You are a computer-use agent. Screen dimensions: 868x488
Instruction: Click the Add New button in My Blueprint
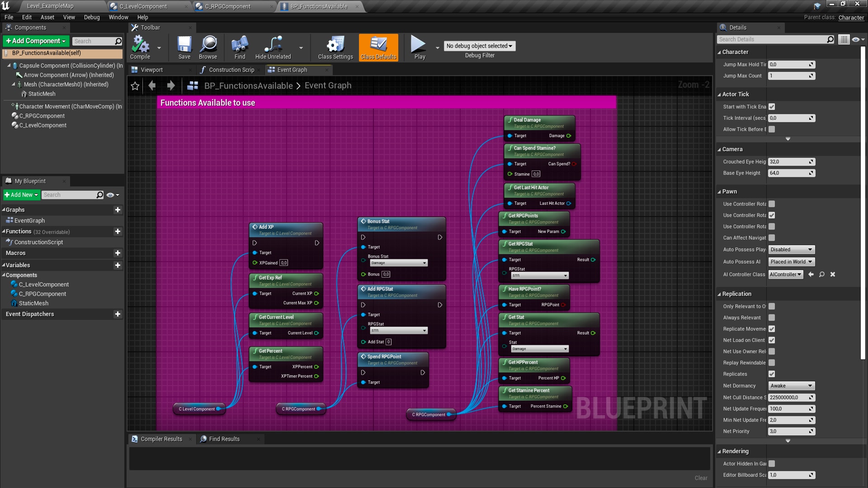[21, 195]
